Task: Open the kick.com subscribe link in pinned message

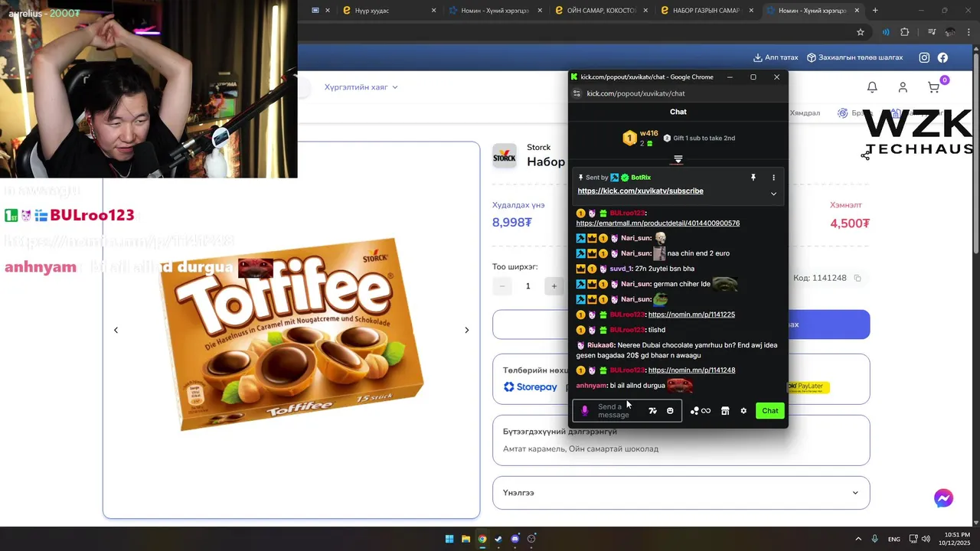Action: (x=640, y=191)
